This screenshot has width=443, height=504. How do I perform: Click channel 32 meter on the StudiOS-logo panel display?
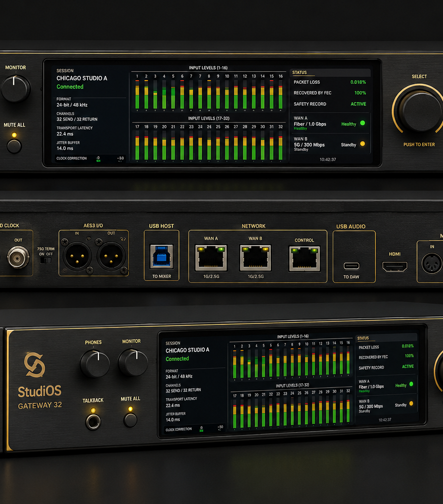tap(348, 408)
